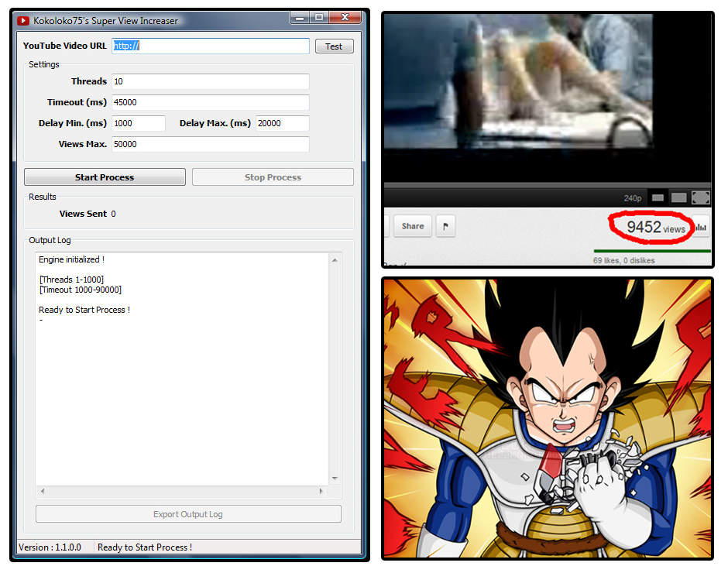Click Export Output Log button

pyautogui.click(x=188, y=514)
